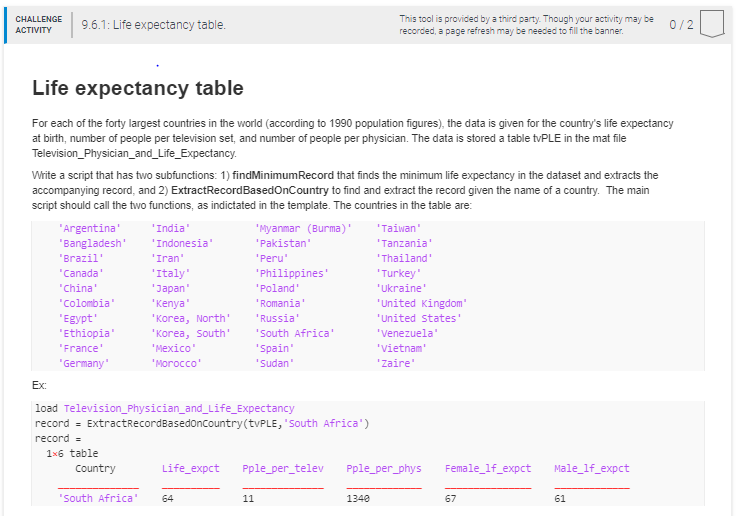Screen dimensions: 738x516
Task: Click the third-party tool notice text
Action: (526, 24)
